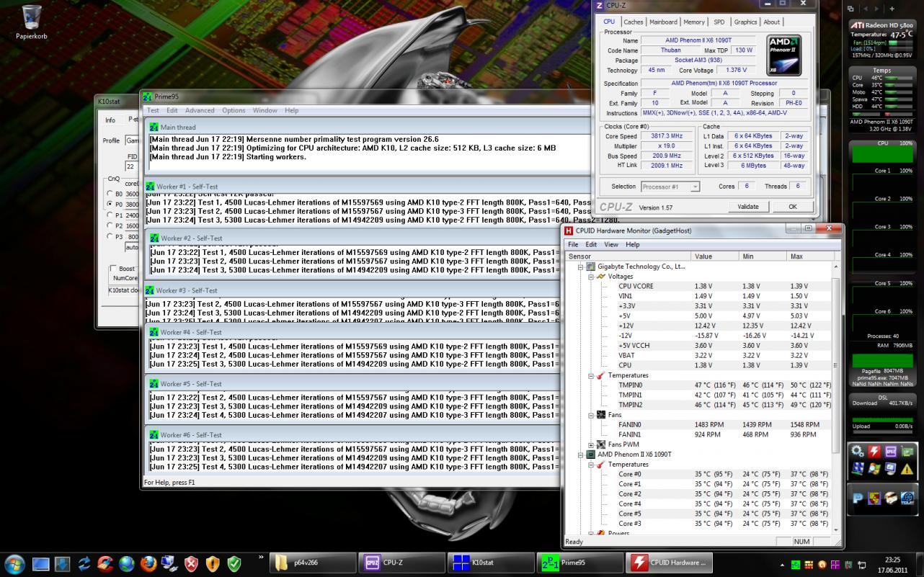Open the globe icon in quick launch
Screen dimensions: 924x577
pyautogui.click(x=127, y=563)
